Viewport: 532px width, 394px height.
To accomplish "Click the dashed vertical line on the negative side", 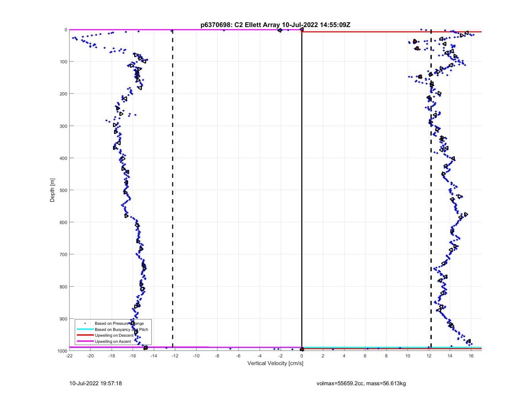I will [x=172, y=190].
